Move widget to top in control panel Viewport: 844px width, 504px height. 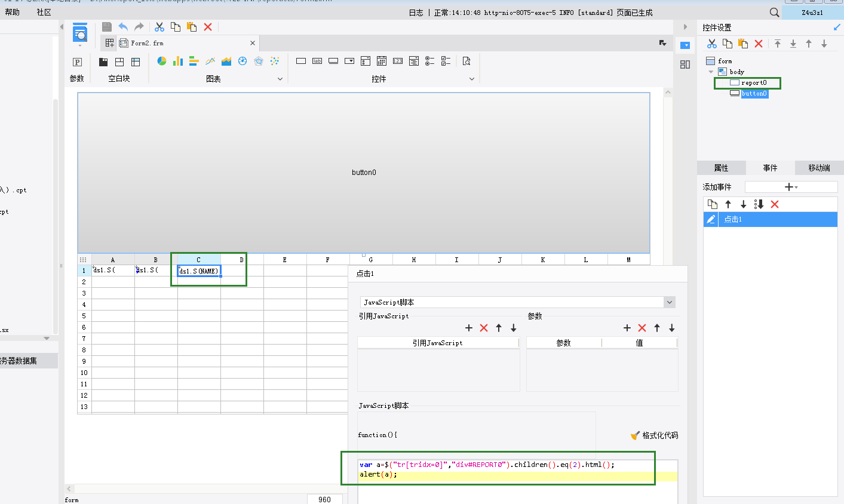(778, 44)
